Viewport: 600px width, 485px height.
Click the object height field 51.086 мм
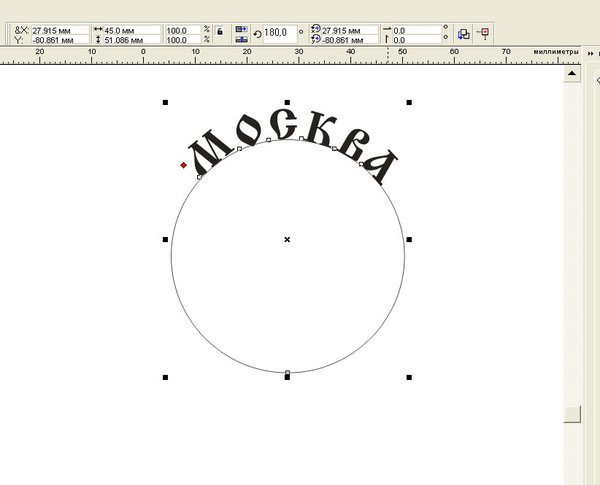coord(130,40)
